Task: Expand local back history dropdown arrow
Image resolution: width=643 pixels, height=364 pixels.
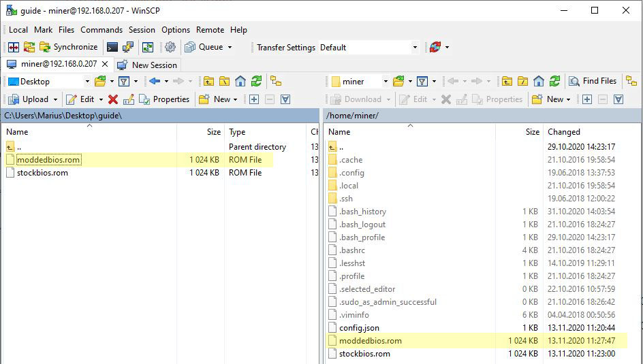Action: 166,82
